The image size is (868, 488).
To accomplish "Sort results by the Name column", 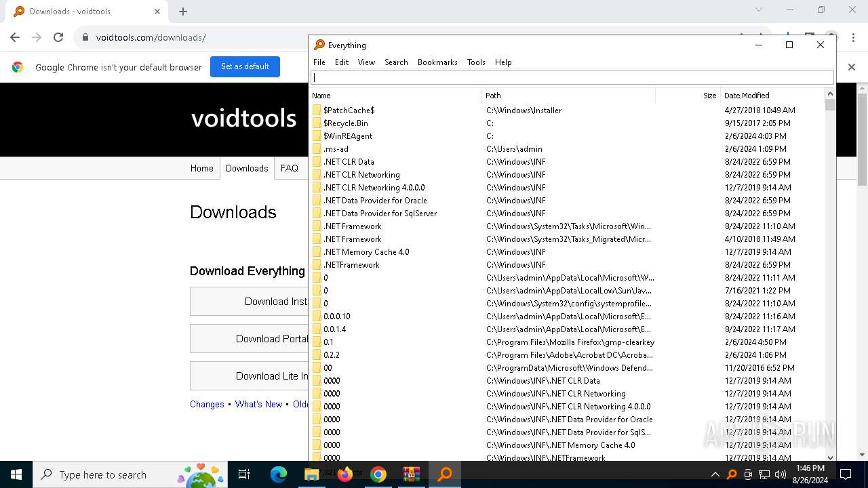I will click(x=395, y=96).
